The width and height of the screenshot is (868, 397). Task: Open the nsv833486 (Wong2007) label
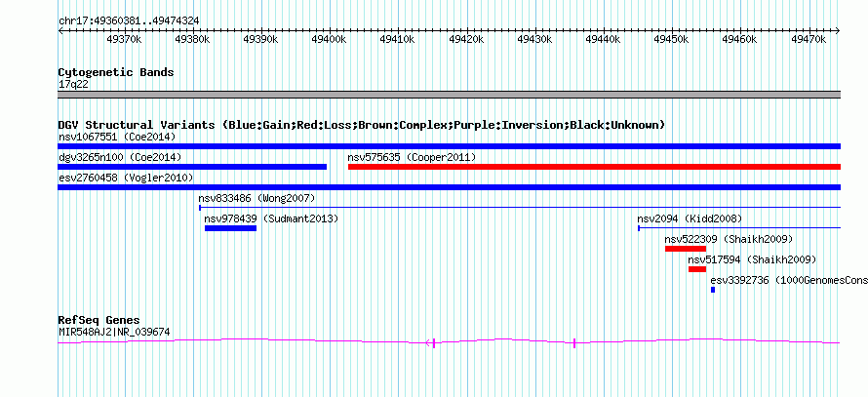[x=256, y=198]
